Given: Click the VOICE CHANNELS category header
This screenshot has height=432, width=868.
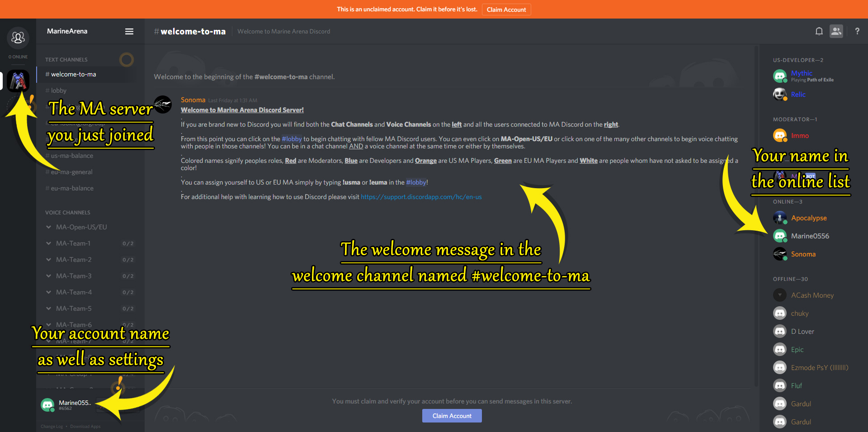Looking at the screenshot, I should (68, 213).
